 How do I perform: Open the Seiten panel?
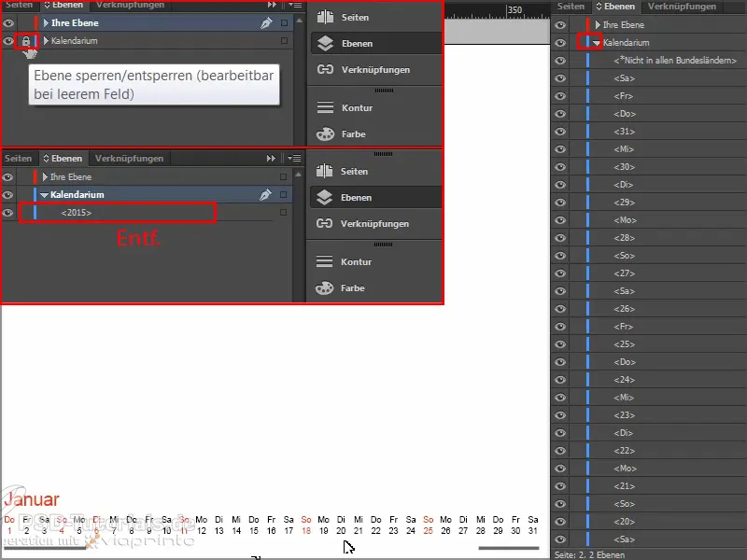tap(345, 16)
